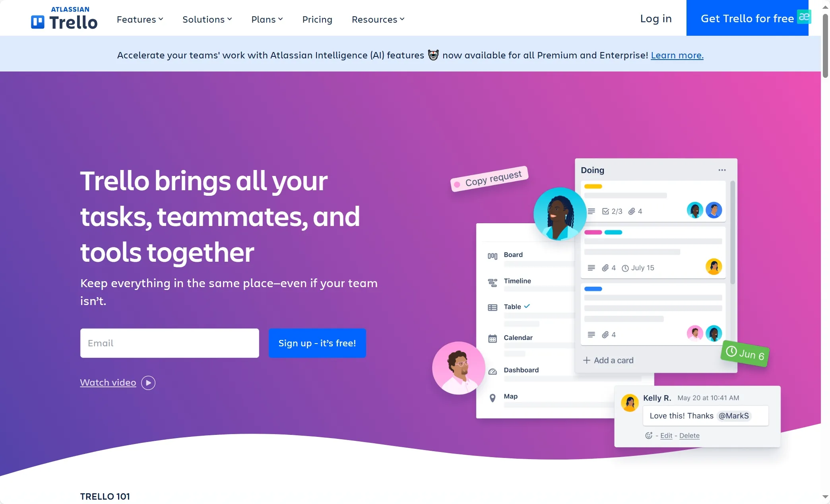Image resolution: width=830 pixels, height=504 pixels.
Task: Click the Learn more link
Action: (x=677, y=54)
